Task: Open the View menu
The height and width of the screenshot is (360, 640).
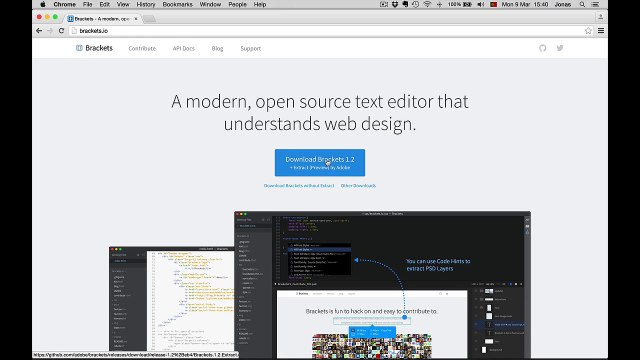Action: [x=123, y=4]
